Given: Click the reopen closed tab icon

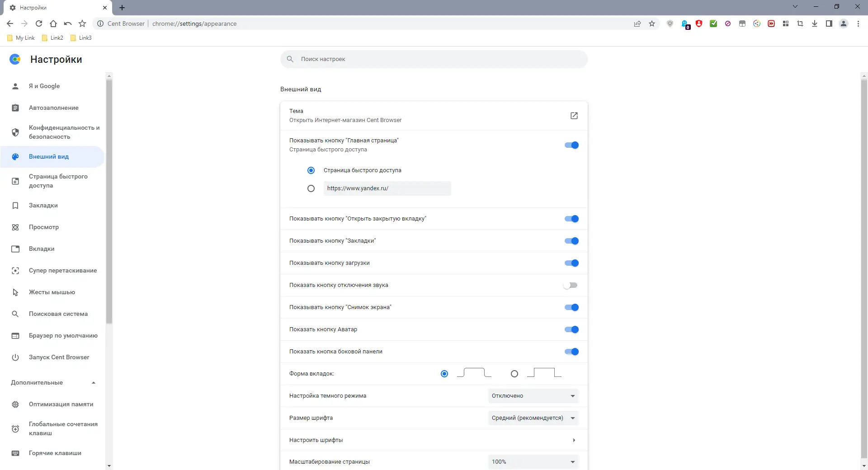Looking at the screenshot, I should tap(68, 23).
